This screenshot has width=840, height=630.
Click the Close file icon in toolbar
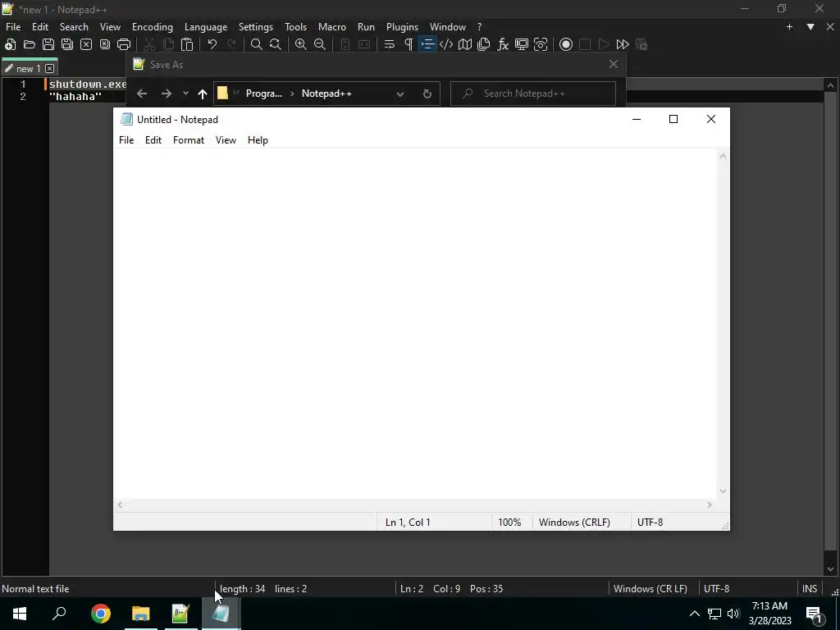85,44
